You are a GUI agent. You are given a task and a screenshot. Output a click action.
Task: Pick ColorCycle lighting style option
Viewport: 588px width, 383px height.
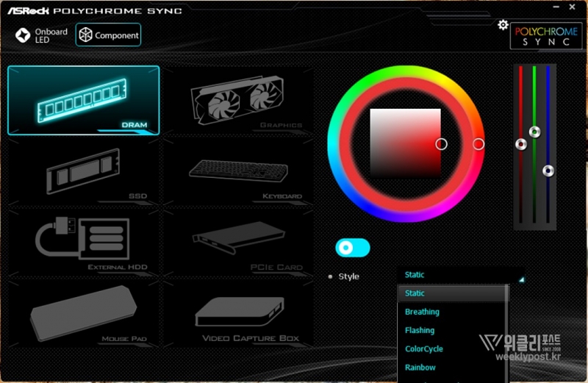(424, 348)
